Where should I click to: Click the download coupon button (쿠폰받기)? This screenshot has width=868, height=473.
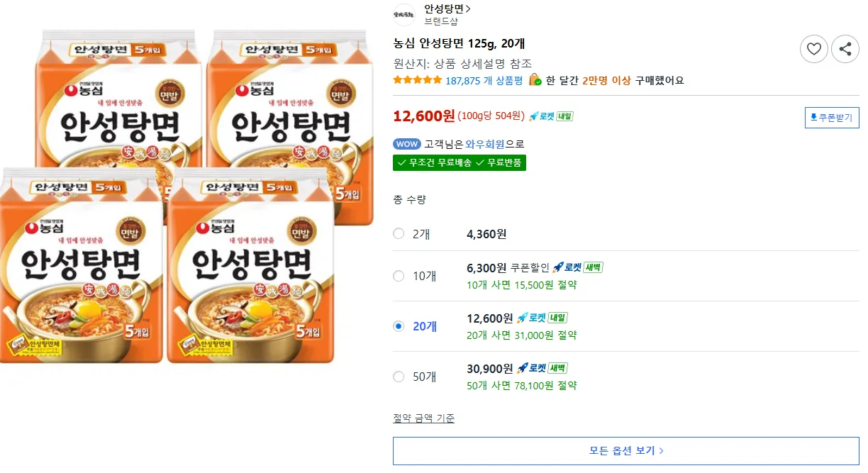click(x=832, y=118)
